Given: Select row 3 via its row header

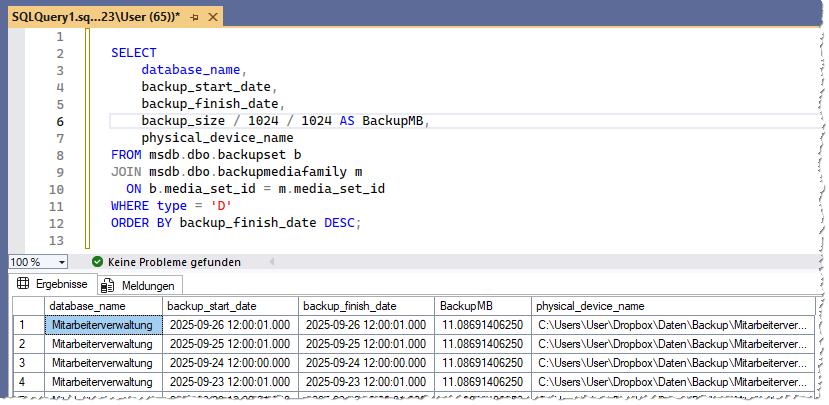Looking at the screenshot, I should tap(20, 363).
